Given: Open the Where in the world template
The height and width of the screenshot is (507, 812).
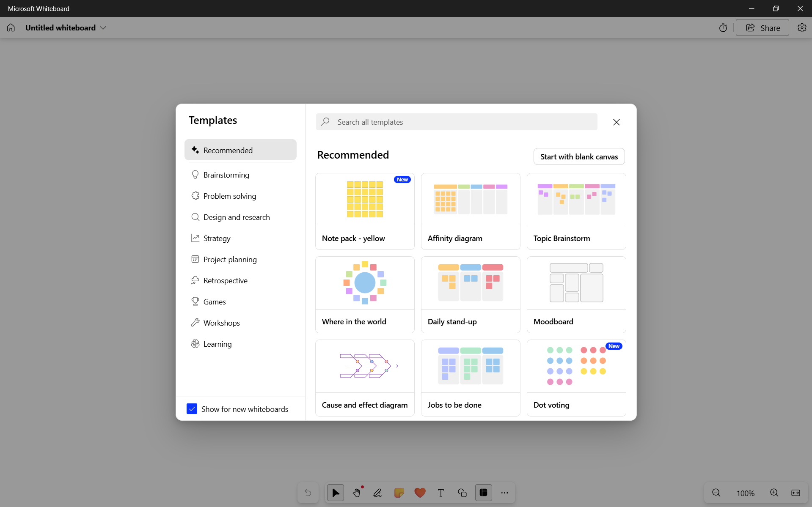Looking at the screenshot, I should pos(365,295).
